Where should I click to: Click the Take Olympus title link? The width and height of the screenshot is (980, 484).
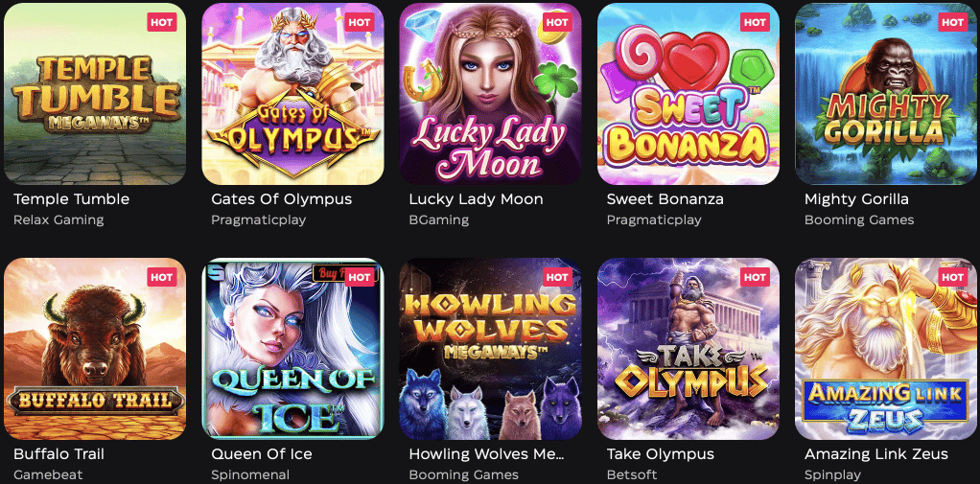(660, 454)
